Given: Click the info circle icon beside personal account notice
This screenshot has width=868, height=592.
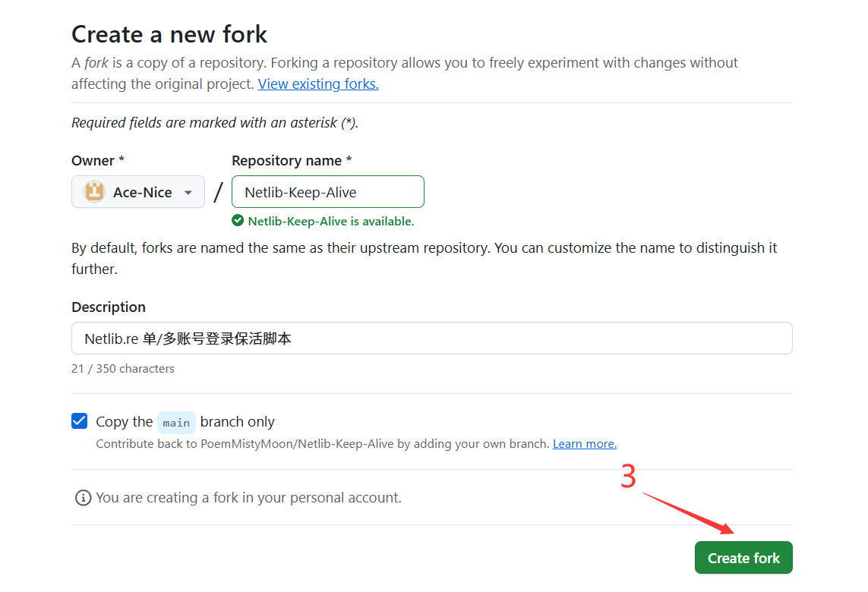Looking at the screenshot, I should (82, 497).
